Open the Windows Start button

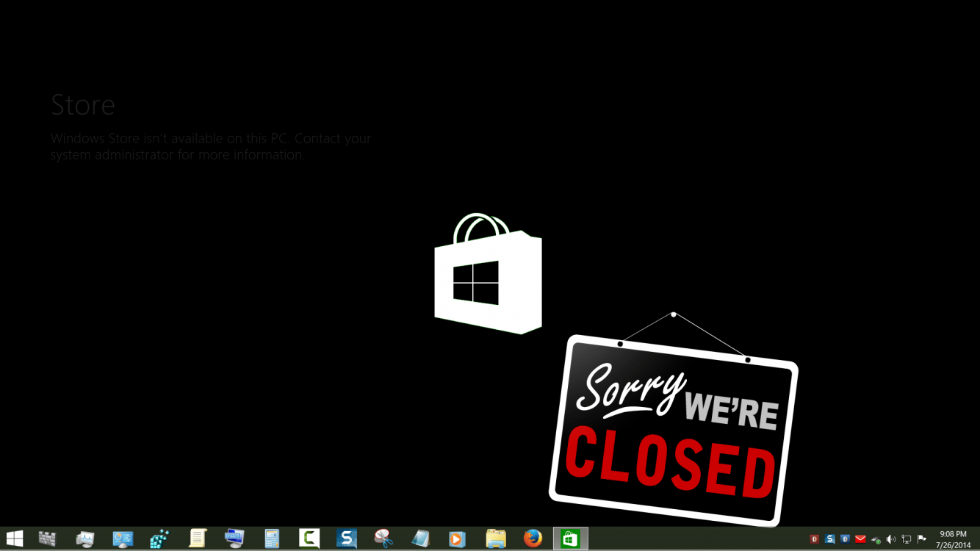pos(15,539)
